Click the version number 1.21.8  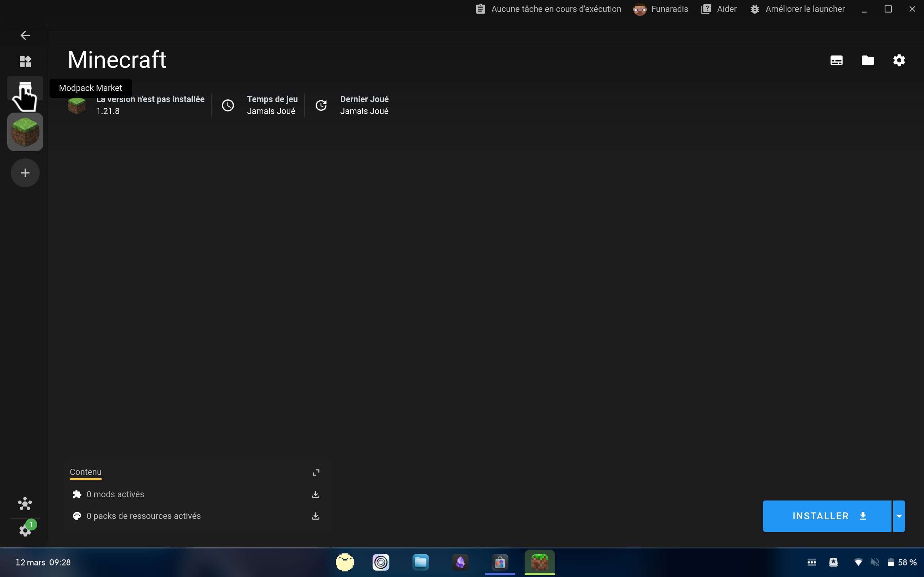pyautogui.click(x=108, y=112)
